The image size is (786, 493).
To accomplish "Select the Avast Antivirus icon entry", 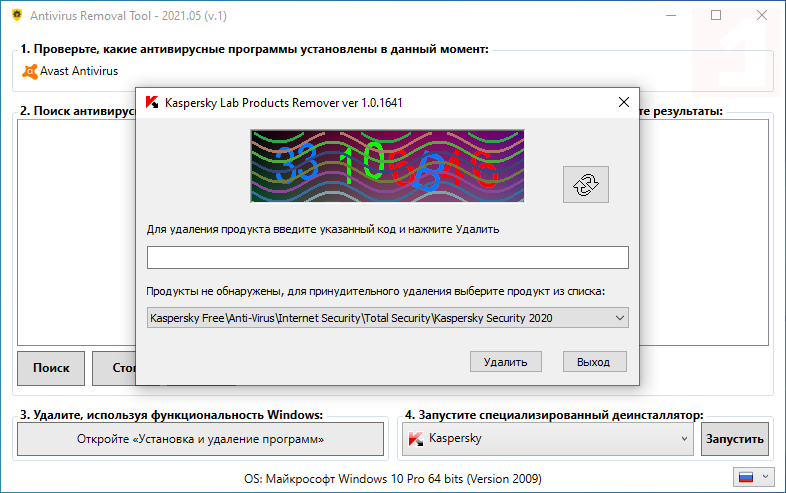I will (31, 71).
